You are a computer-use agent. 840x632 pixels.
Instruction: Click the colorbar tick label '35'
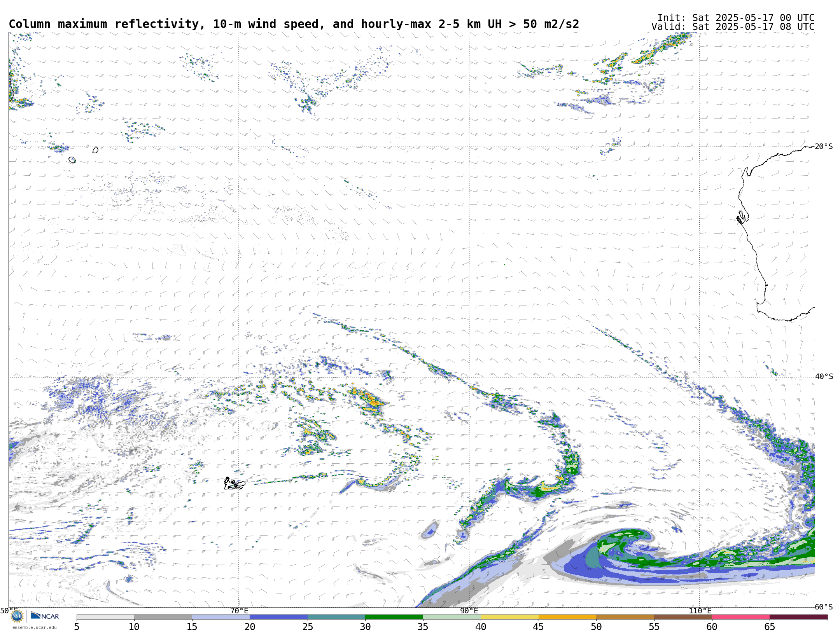(x=423, y=627)
